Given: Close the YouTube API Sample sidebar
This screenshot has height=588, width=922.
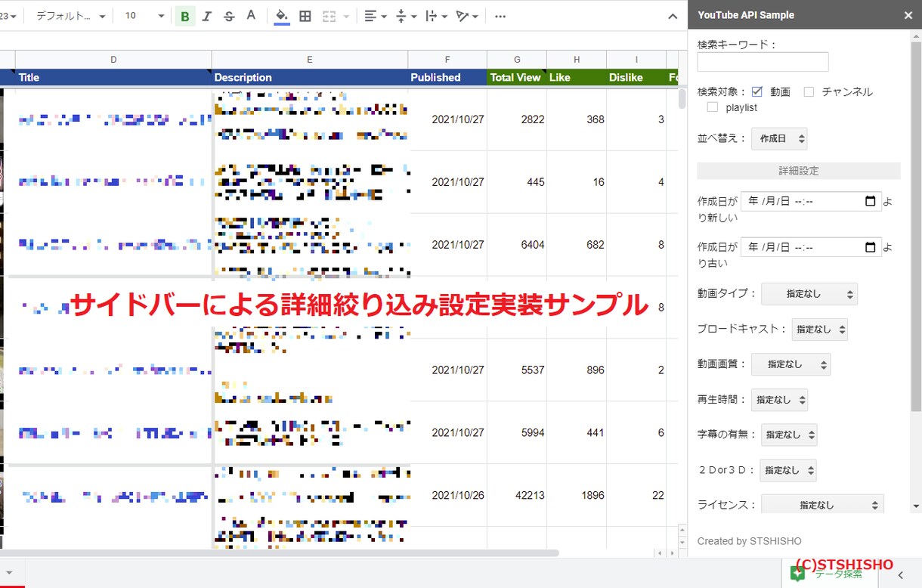Looking at the screenshot, I should (908, 15).
